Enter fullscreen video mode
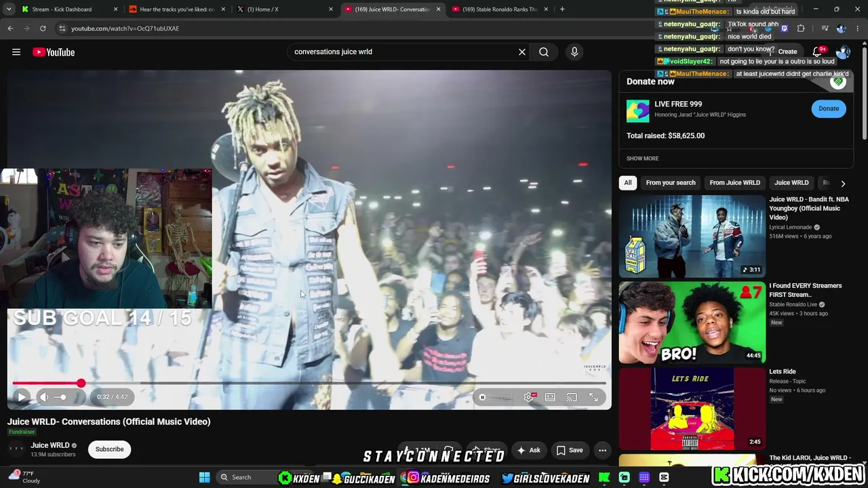868x488 pixels. pyautogui.click(x=593, y=397)
